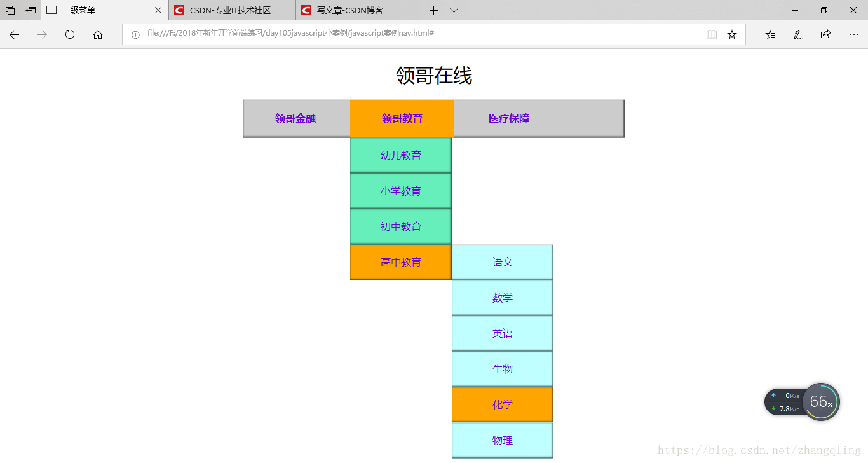
Task: Open the favorites hub
Action: click(770, 34)
